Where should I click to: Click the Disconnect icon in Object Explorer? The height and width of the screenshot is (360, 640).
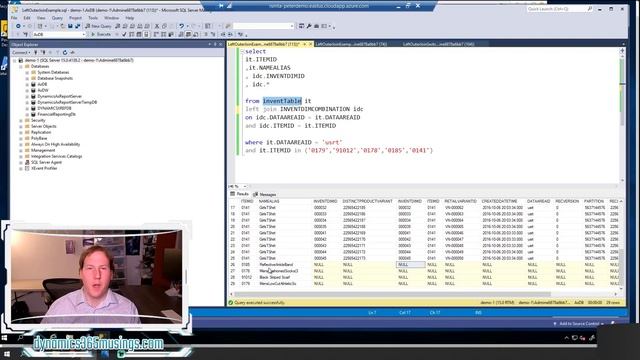43,53
